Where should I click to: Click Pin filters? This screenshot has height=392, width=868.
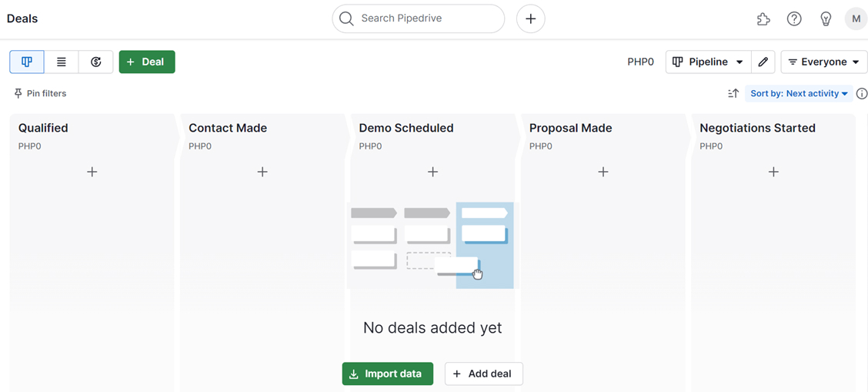(40, 93)
